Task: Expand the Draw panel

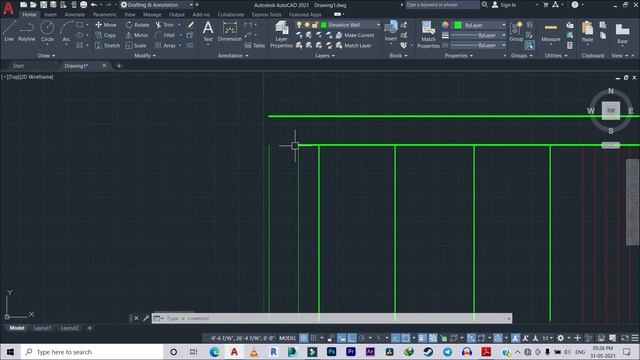Action: [46, 56]
